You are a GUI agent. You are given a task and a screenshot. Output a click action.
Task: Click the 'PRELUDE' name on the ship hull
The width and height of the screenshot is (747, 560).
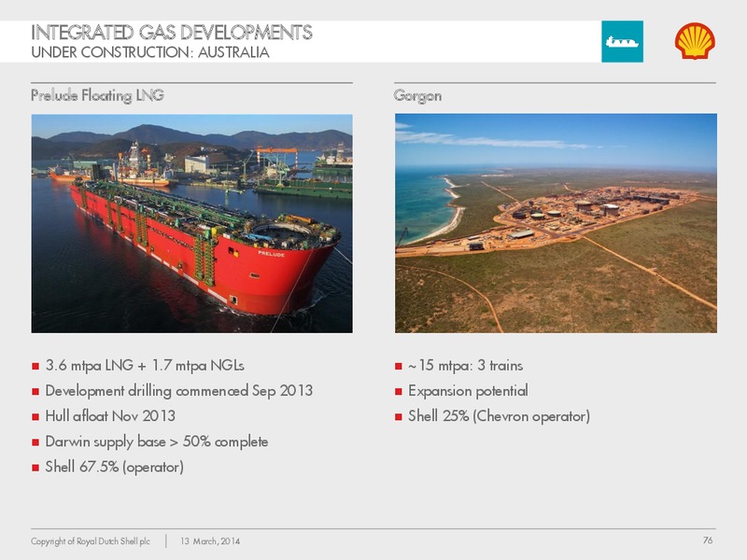click(271, 253)
